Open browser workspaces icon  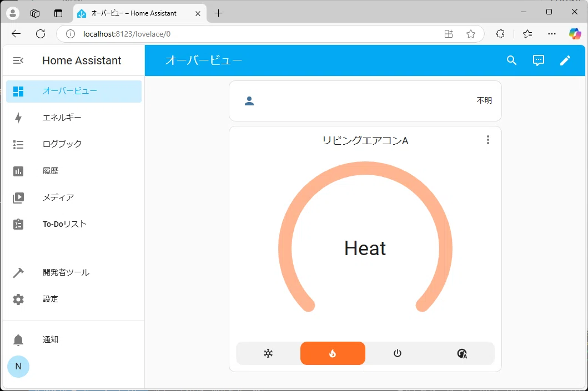[35, 13]
